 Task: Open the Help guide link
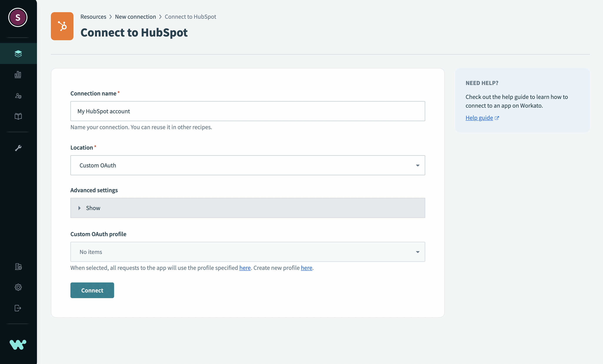pyautogui.click(x=479, y=118)
